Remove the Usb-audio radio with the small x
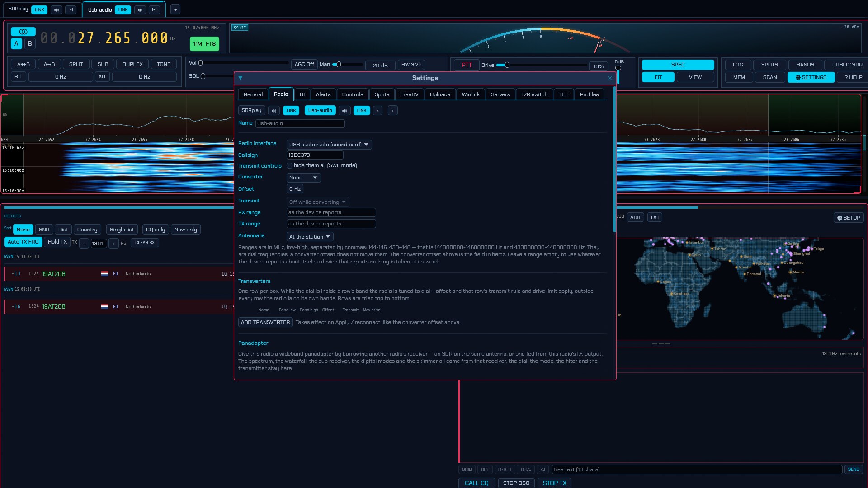 click(377, 111)
